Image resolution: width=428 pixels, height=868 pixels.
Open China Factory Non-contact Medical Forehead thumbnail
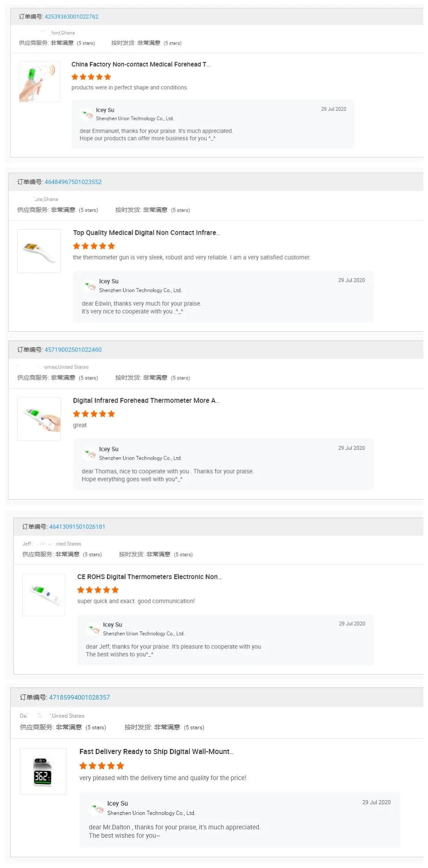point(40,81)
